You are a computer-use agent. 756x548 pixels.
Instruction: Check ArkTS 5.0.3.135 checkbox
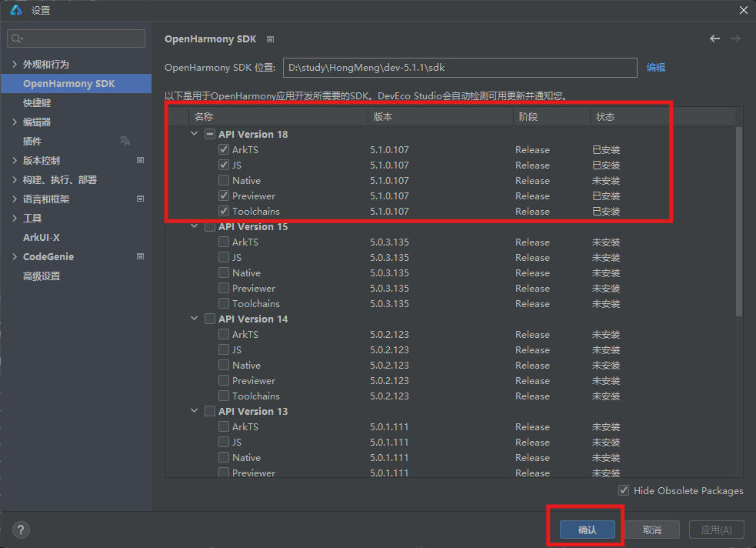pos(224,242)
